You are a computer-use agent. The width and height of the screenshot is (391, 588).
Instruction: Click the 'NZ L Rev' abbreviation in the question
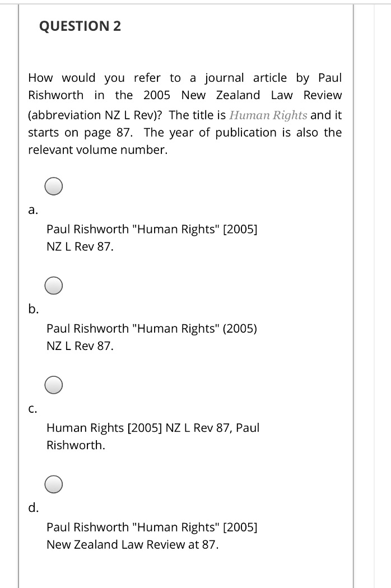point(129,115)
